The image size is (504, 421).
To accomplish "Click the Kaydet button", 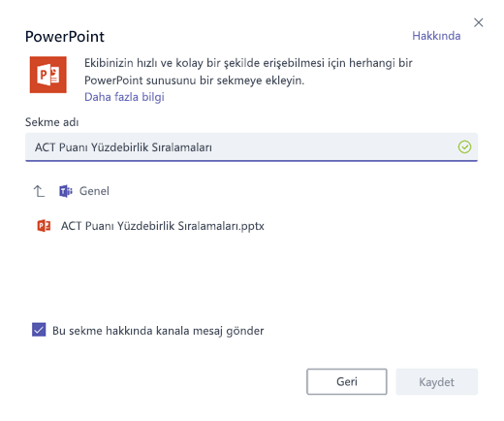I will (436, 381).
